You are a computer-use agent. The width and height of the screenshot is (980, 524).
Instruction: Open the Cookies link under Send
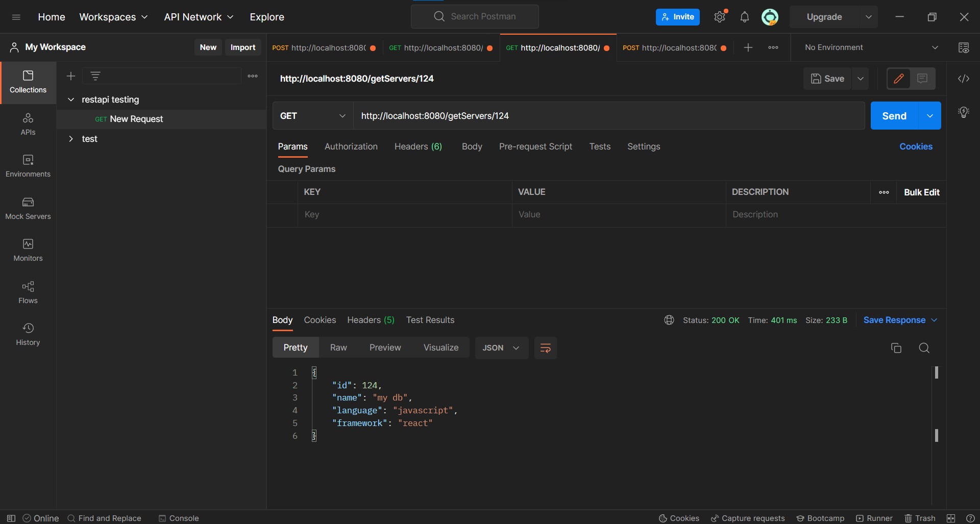click(916, 146)
